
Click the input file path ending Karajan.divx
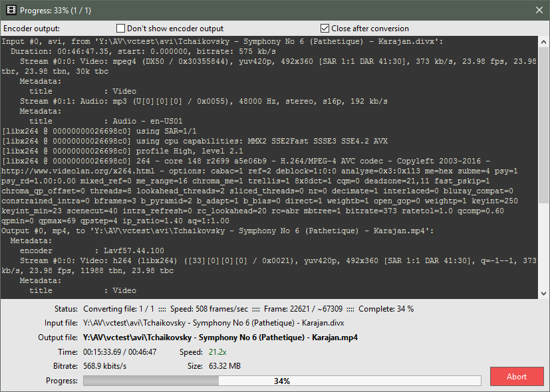point(213,323)
